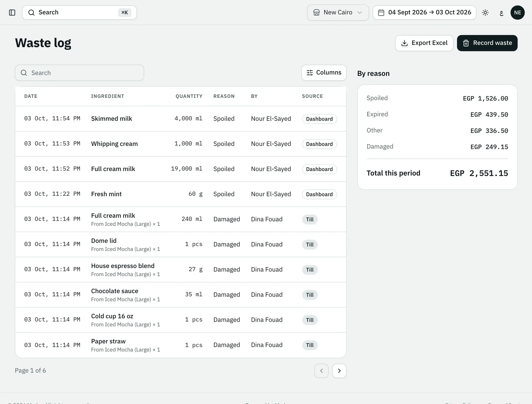Select the Chocolate sauce ingredient cell

coord(115,291)
